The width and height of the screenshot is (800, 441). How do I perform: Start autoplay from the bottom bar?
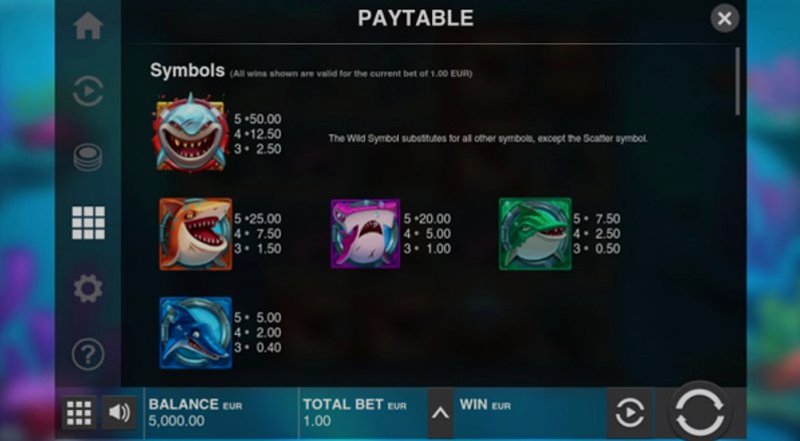coord(630,412)
